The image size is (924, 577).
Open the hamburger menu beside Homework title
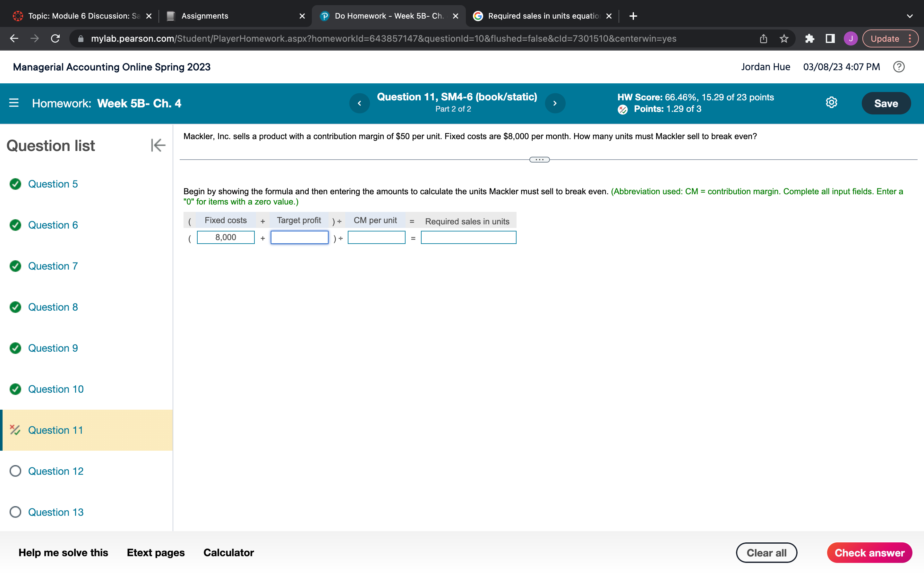tap(14, 103)
